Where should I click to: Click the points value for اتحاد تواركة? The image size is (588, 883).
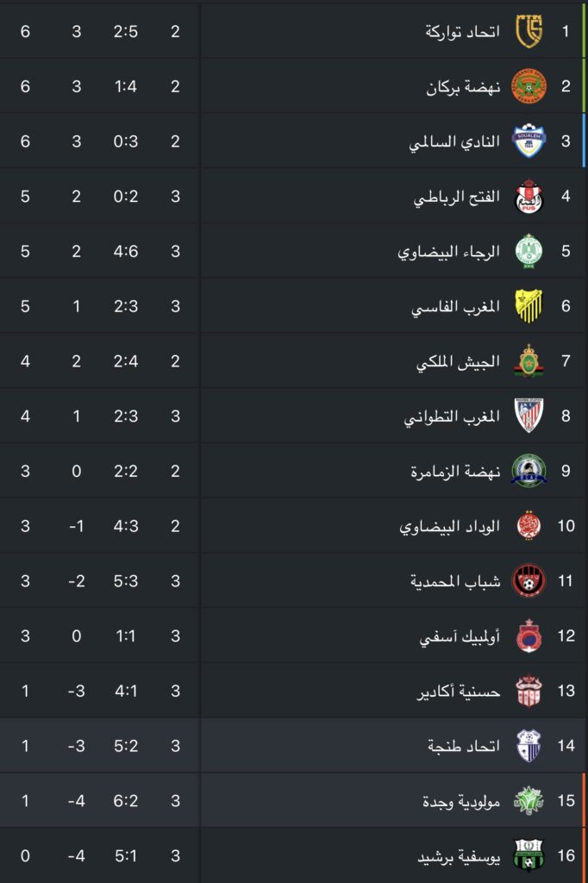click(x=25, y=31)
